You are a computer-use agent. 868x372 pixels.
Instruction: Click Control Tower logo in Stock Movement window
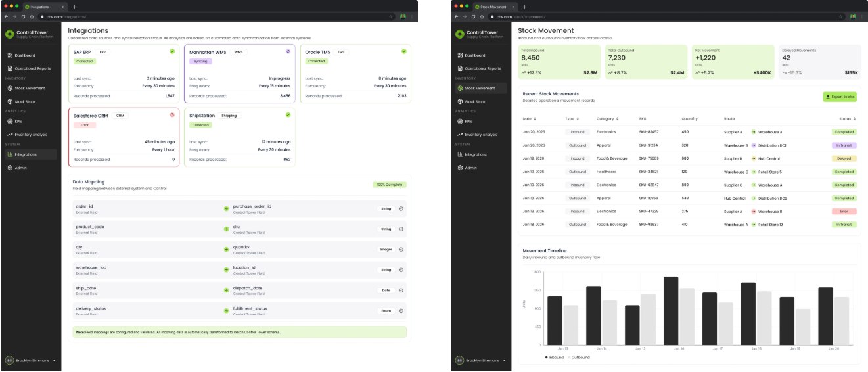459,34
